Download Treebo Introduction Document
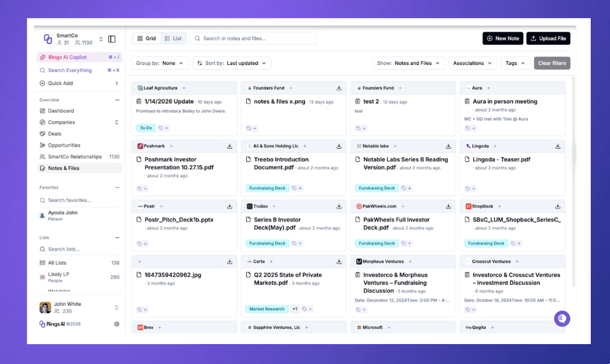This screenshot has height=364, width=610. (339, 146)
